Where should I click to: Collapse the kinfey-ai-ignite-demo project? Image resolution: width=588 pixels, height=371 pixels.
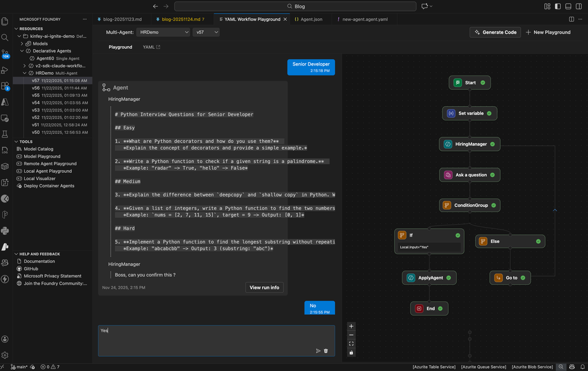click(x=19, y=36)
